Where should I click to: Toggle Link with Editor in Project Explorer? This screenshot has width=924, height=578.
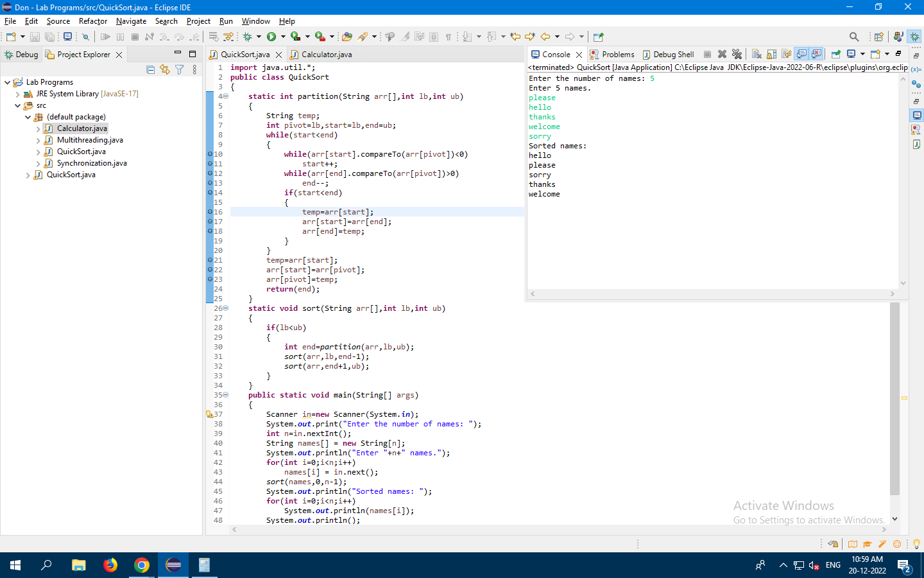[165, 69]
